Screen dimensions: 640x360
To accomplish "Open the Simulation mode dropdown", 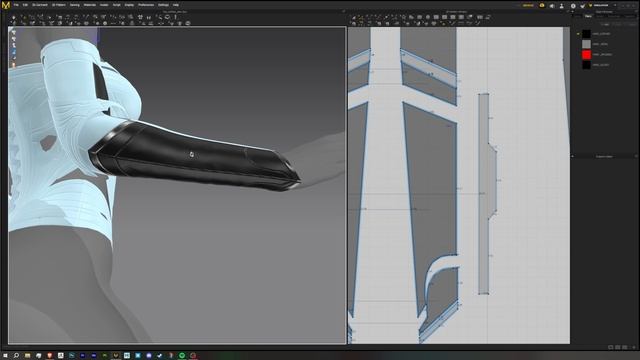I will point(602,5).
